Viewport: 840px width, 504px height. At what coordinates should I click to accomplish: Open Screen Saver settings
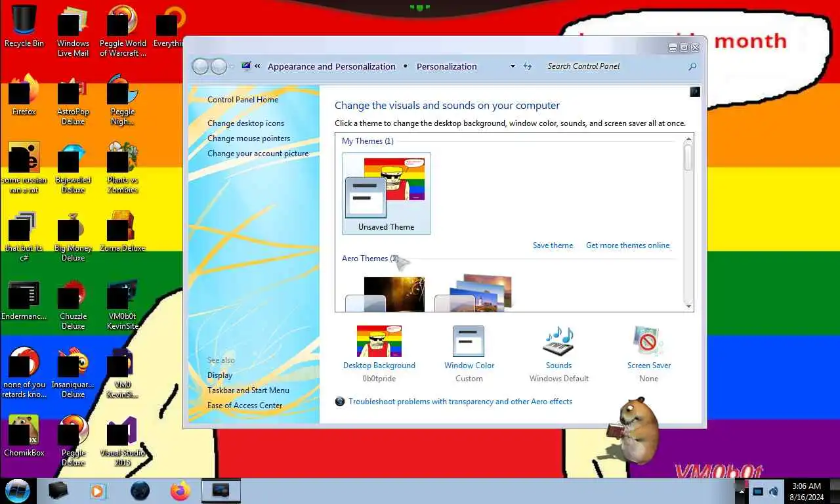click(x=648, y=354)
